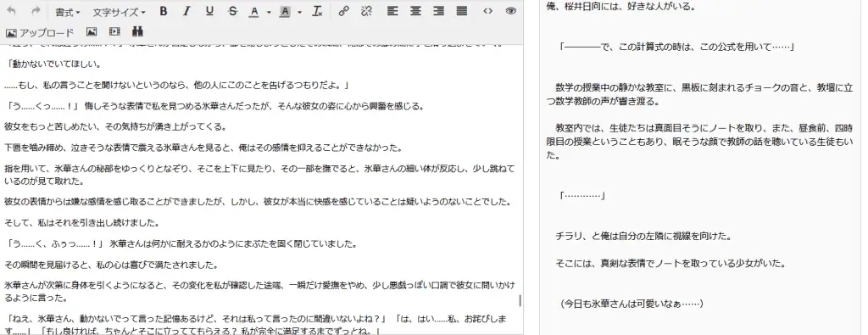This screenshot has width=868, height=335.
Task: Click the undo arrow in the toolbar
Action: click(12, 11)
